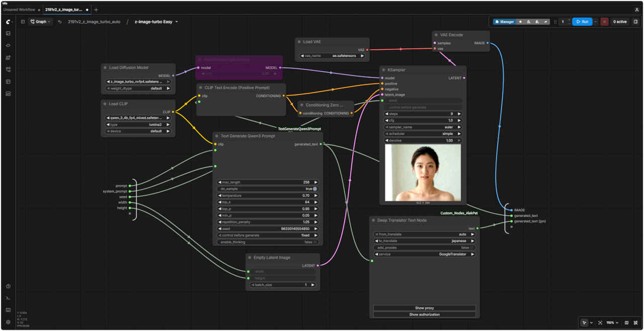
Task: Collapse Empty Latent Image node dot
Action: (250, 258)
